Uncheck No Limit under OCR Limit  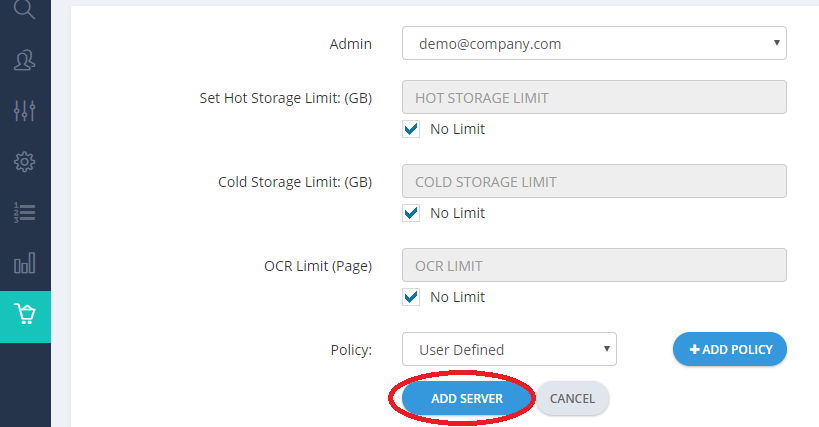coord(411,297)
